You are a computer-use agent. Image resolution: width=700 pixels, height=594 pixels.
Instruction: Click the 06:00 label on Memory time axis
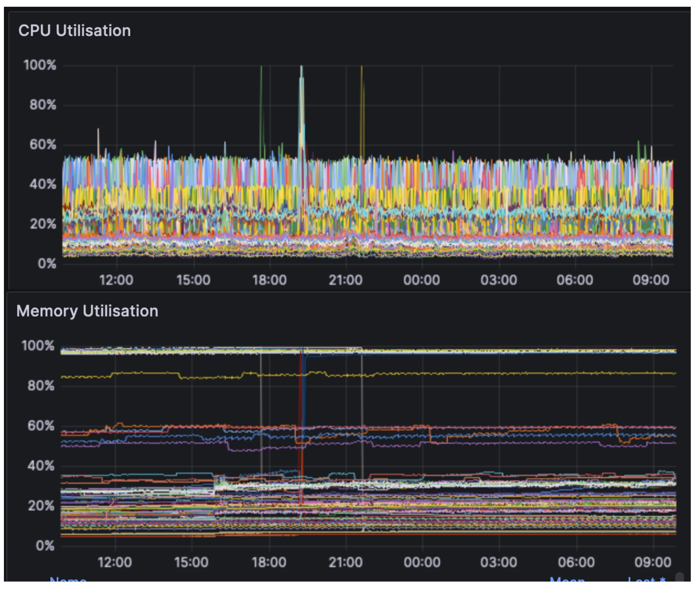pyautogui.click(x=576, y=562)
